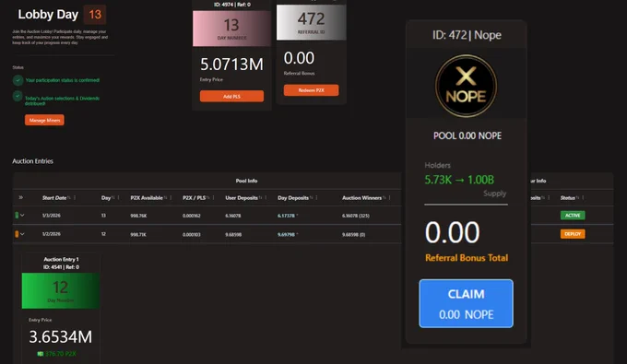Click the 5.73K → 1.00B holders text
Screen dimensions: 627x364
459,180
